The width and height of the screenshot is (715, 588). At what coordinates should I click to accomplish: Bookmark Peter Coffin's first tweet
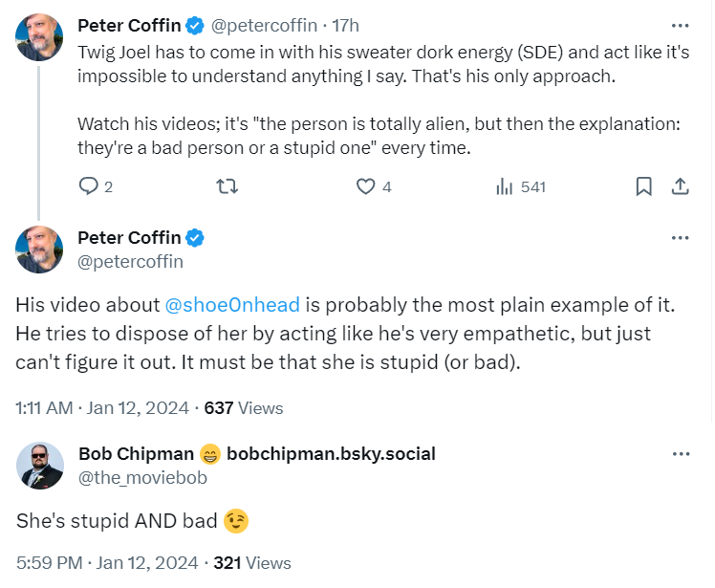[644, 187]
